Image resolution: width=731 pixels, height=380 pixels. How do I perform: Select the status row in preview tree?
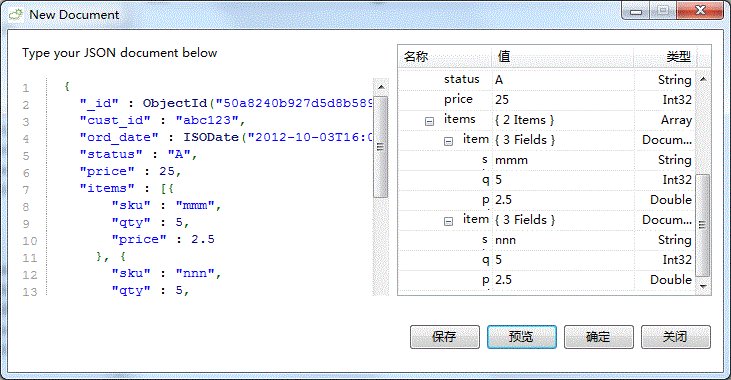[x=546, y=80]
